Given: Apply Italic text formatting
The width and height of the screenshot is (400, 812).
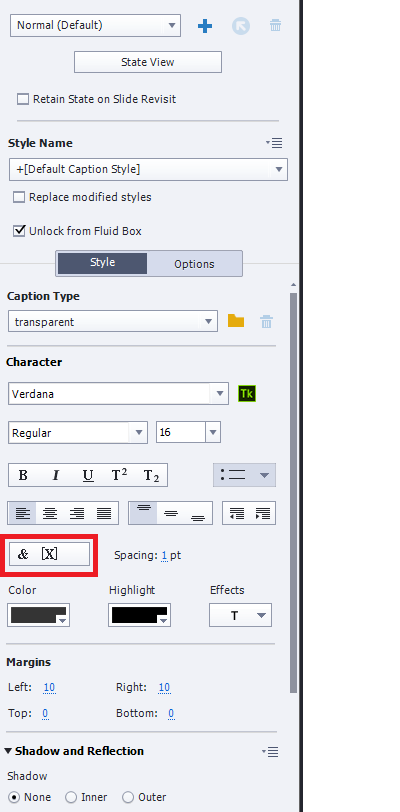Looking at the screenshot, I should click(55, 475).
